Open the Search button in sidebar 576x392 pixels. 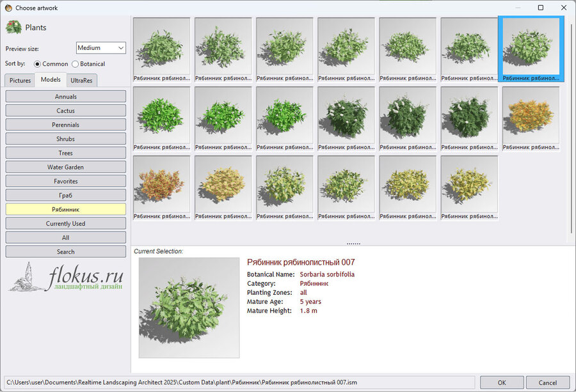(x=66, y=252)
